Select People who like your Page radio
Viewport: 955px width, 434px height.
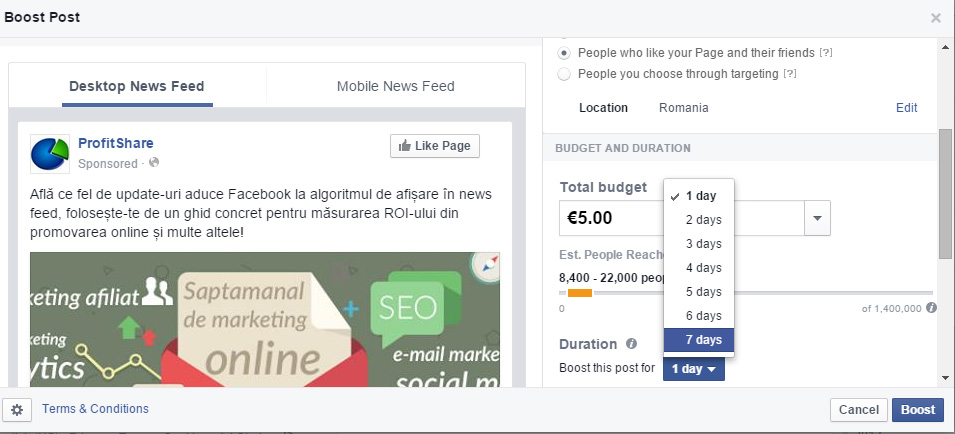pyautogui.click(x=565, y=52)
